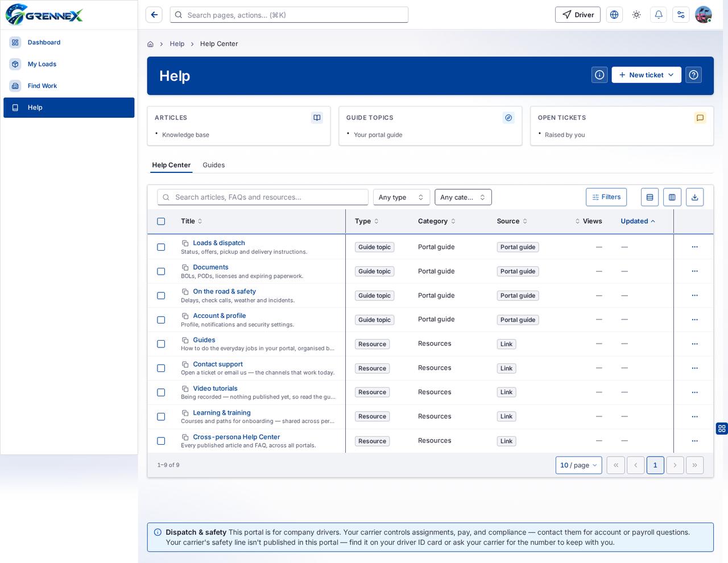Open row actions for Video tutorials
The image size is (728, 563).
pyautogui.click(x=694, y=392)
